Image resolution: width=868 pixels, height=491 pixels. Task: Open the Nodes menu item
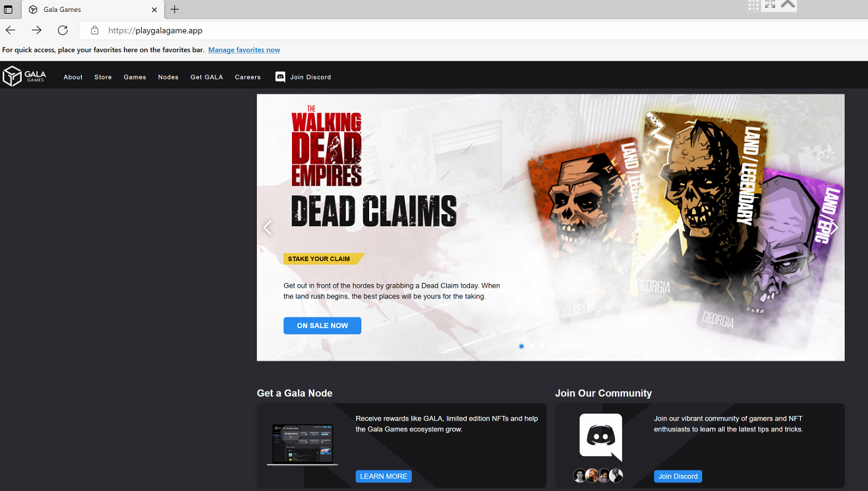tap(168, 77)
